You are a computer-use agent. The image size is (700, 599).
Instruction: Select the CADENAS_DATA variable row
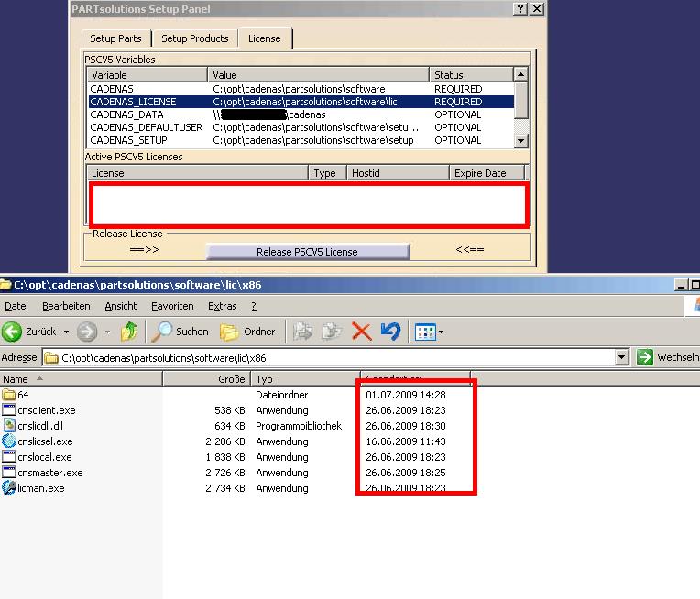pos(301,114)
